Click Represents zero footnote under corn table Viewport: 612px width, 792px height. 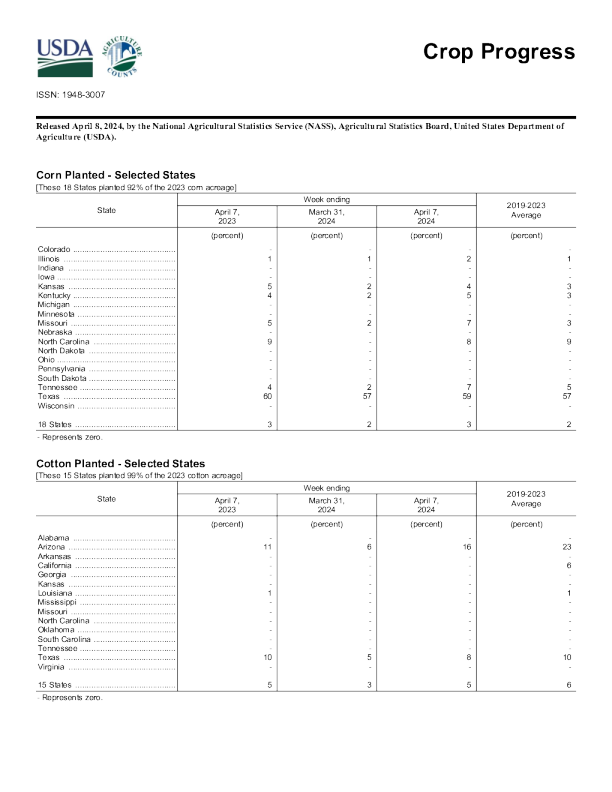pyautogui.click(x=69, y=438)
